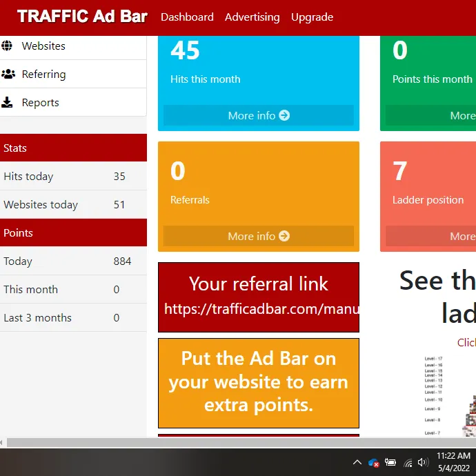This screenshot has height=476, width=476.
Task: Click the TRAFFIC Ad Bar logo
Action: click(x=82, y=17)
